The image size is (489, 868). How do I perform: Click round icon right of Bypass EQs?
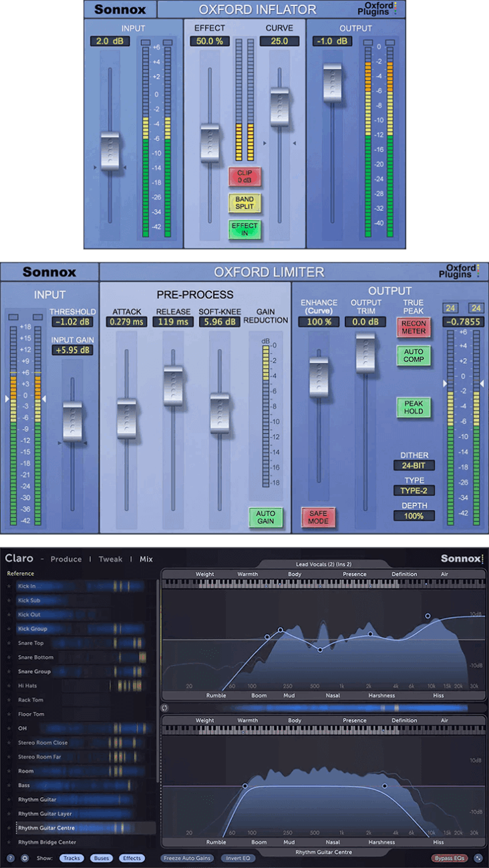[478, 858]
